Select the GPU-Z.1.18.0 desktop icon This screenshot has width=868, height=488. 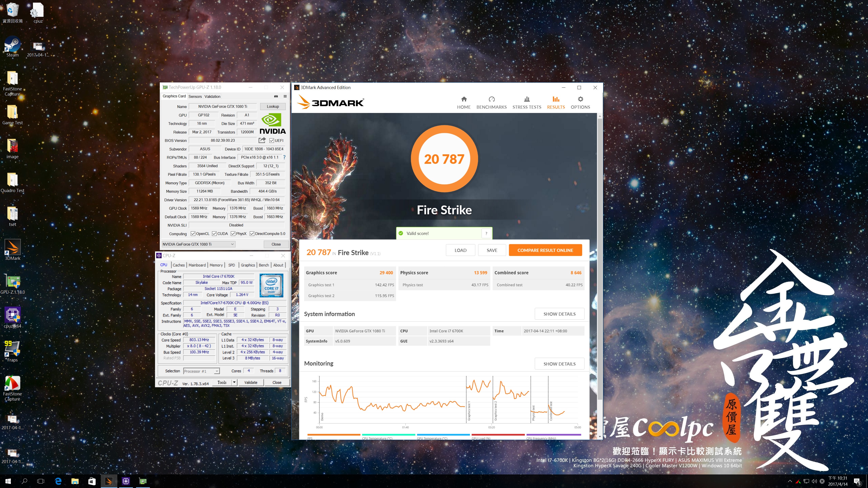click(12, 284)
